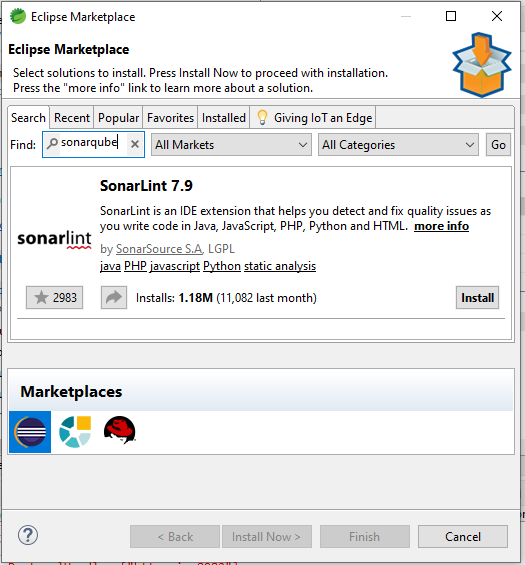Click the PHP tag link
Screen dimensions: 525x565
click(x=135, y=266)
